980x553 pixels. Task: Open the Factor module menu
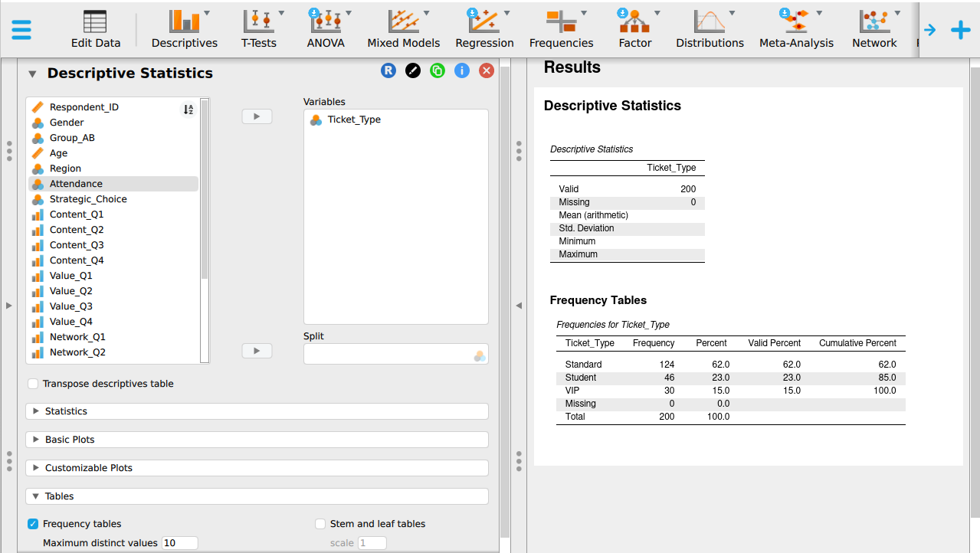click(635, 29)
